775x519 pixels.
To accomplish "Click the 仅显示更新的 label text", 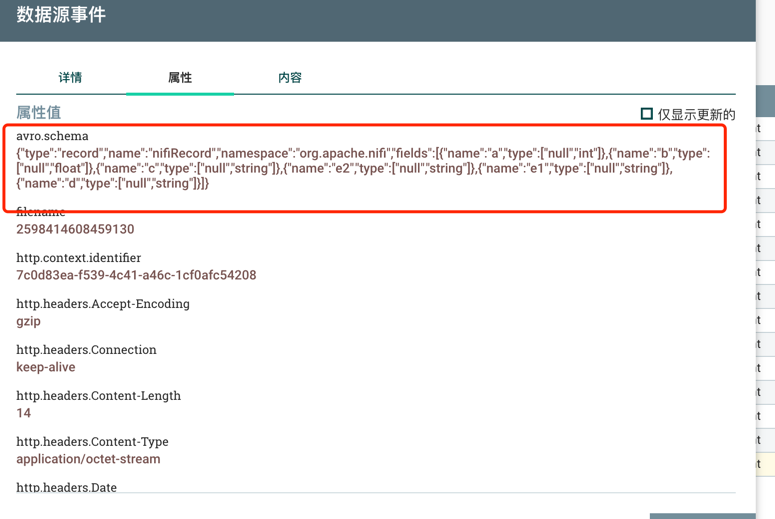I will coord(696,115).
